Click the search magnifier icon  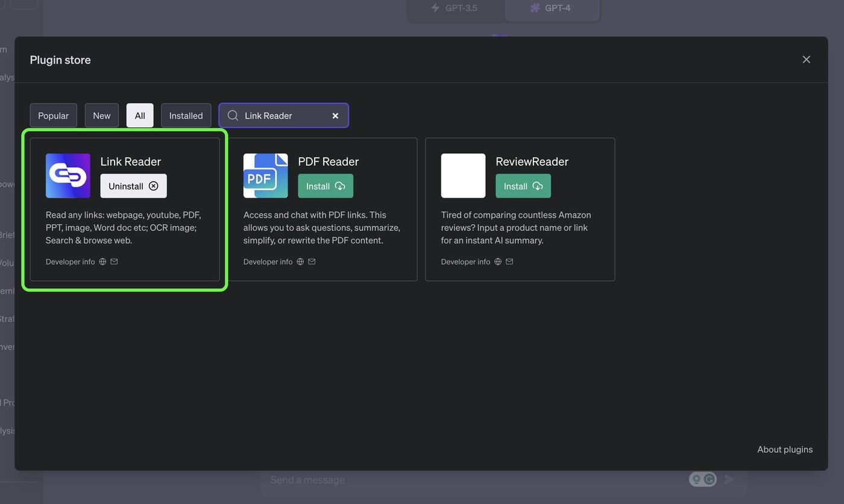point(233,115)
